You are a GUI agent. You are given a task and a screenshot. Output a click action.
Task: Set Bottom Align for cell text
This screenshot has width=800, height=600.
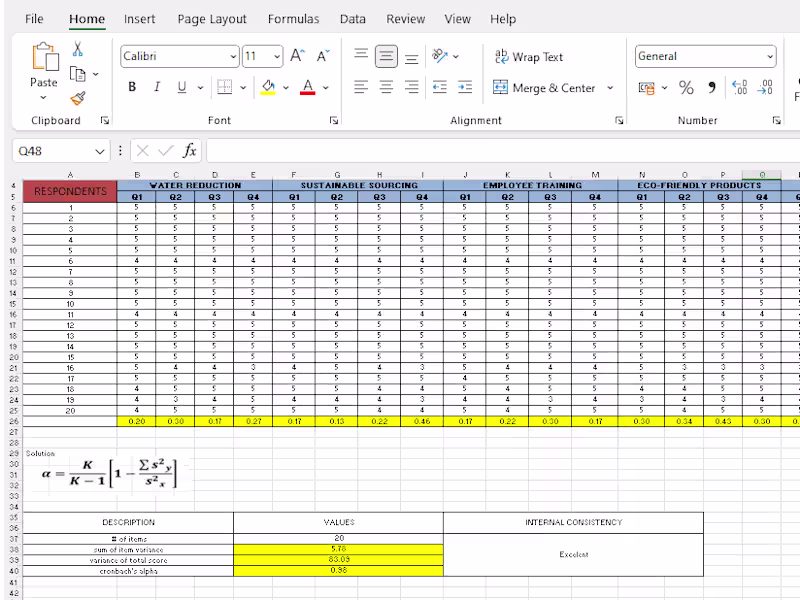coord(411,57)
